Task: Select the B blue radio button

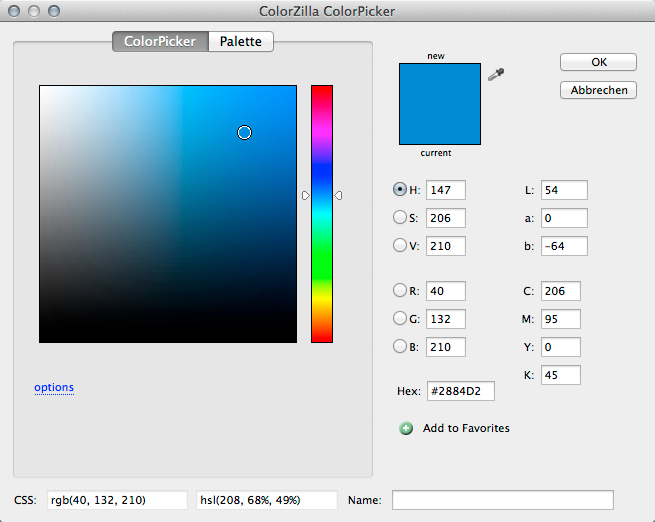Action: pos(401,347)
